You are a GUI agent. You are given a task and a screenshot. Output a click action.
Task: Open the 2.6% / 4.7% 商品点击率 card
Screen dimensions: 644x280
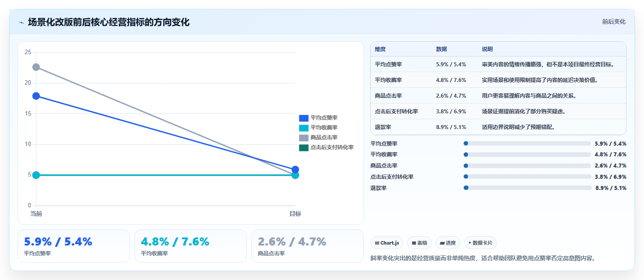[x=308, y=246]
